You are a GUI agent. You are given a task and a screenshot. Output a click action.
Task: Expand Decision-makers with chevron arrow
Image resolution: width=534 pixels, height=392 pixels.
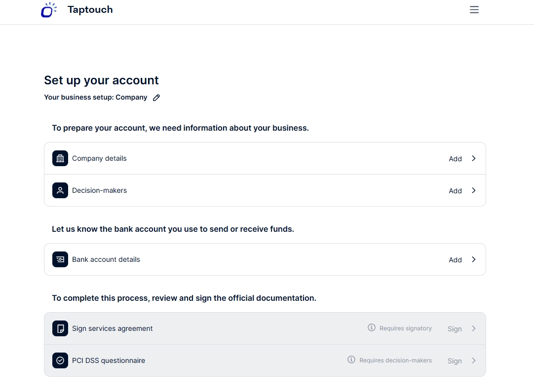tap(474, 190)
